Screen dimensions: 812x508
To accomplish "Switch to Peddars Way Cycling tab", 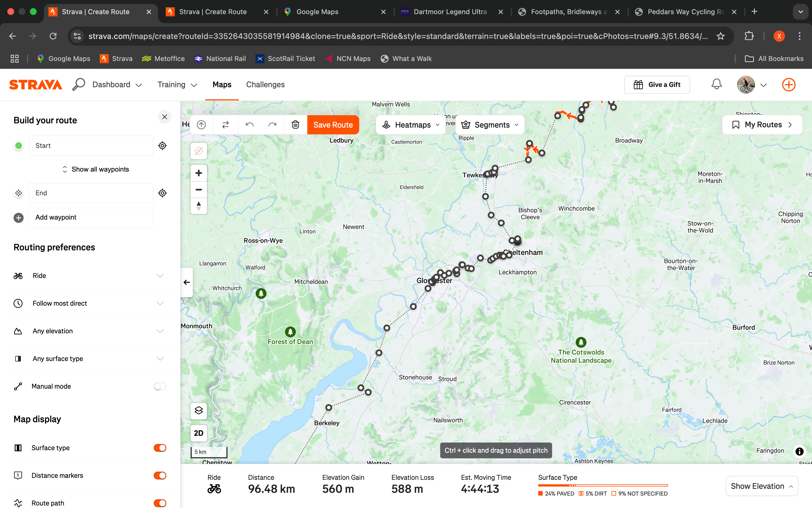I will (x=686, y=12).
